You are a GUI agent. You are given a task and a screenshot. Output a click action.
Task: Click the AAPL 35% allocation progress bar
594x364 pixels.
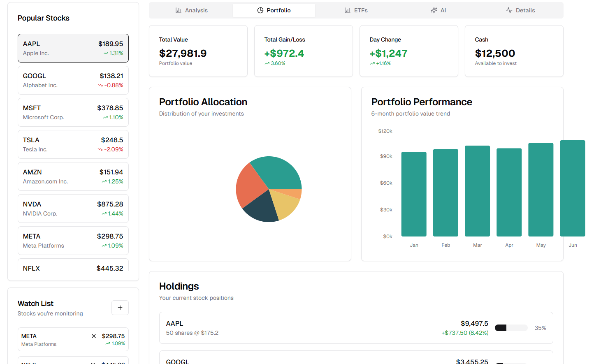pyautogui.click(x=511, y=328)
